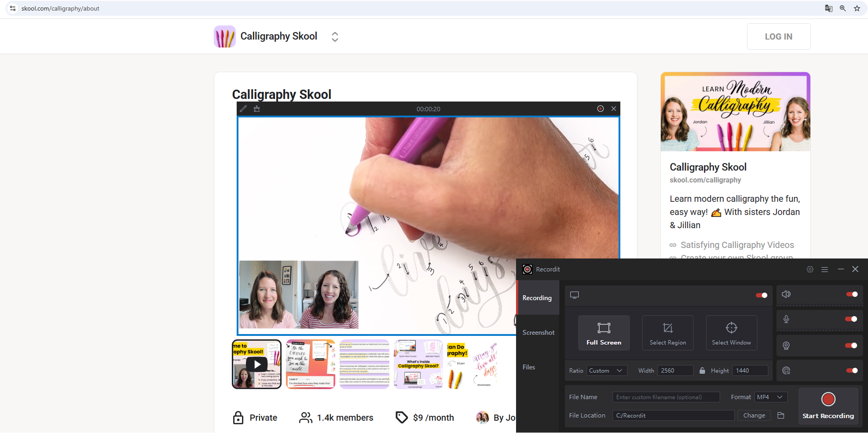Open Recordit settings gear icon
The image size is (868, 433).
(x=810, y=269)
